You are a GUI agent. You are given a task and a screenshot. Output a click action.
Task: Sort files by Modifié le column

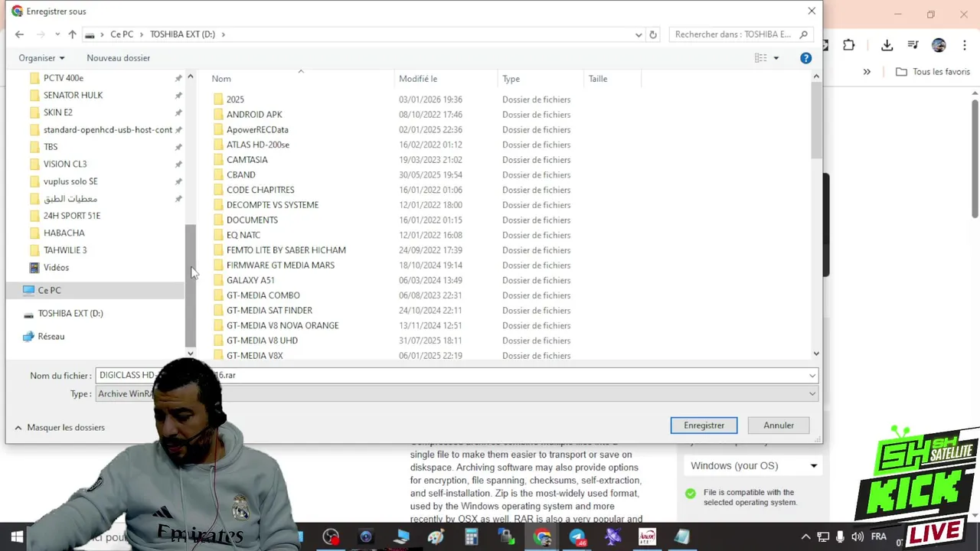coord(418,79)
